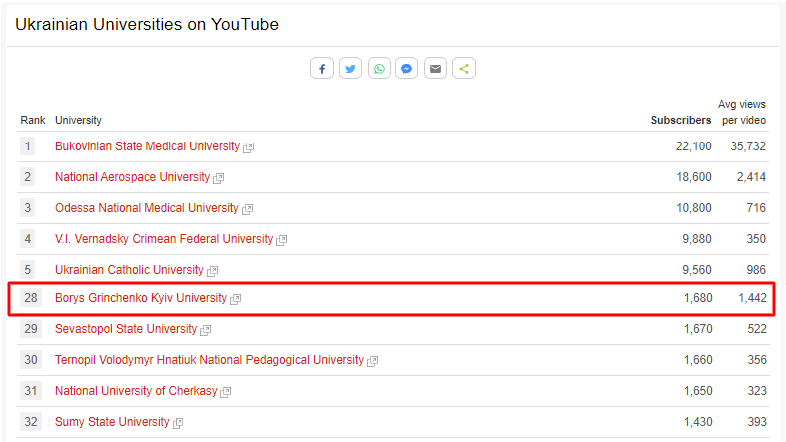This screenshot has width=786, height=442.
Task: Select average views value 986
Action: pos(756,270)
